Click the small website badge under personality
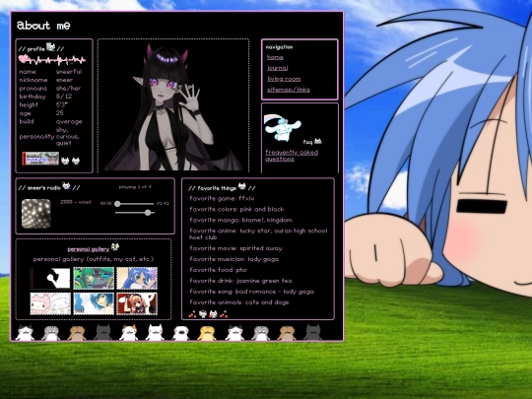Image resolution: width=532 pixels, height=399 pixels. pos(40,159)
